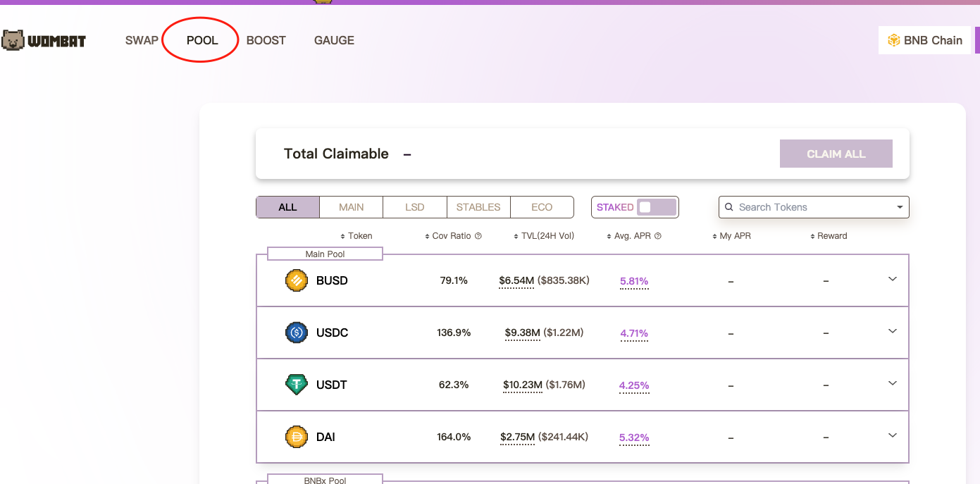This screenshot has width=980, height=484.
Task: Click the BUSD 5.81% APR link
Action: click(634, 281)
